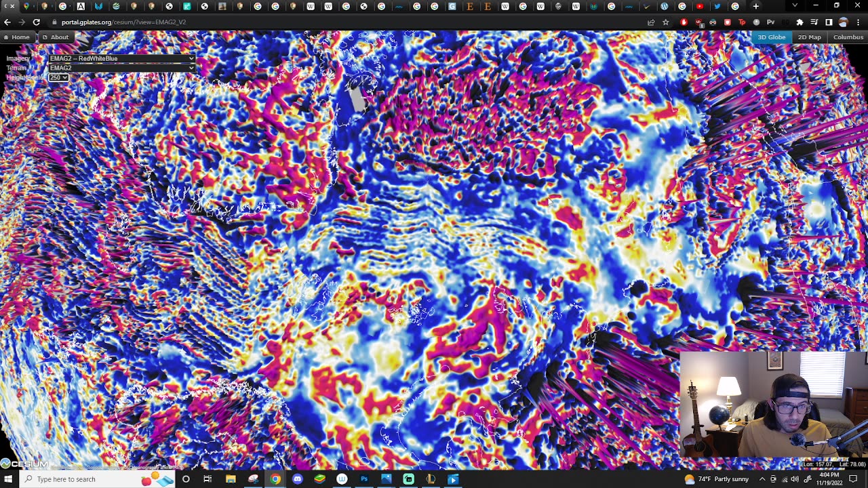Open a new browser tab with plus
This screenshot has height=488, width=868.
756,6
